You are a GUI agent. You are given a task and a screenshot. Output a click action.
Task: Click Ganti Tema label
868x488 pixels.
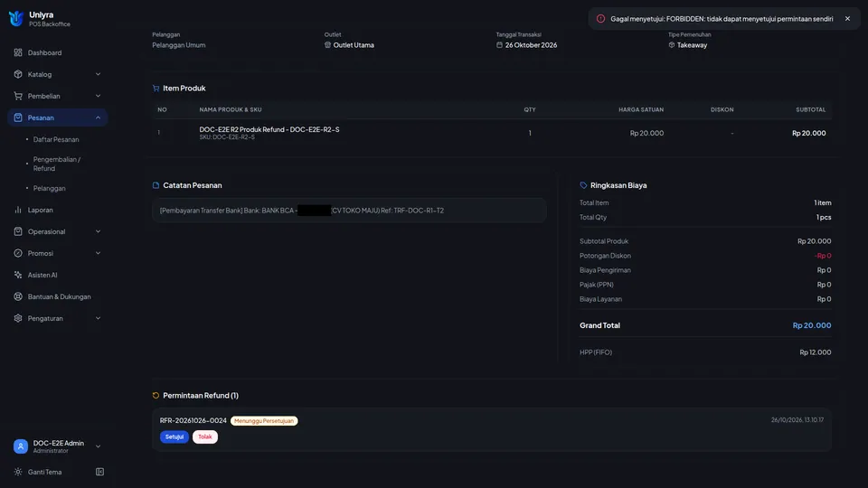coord(45,472)
